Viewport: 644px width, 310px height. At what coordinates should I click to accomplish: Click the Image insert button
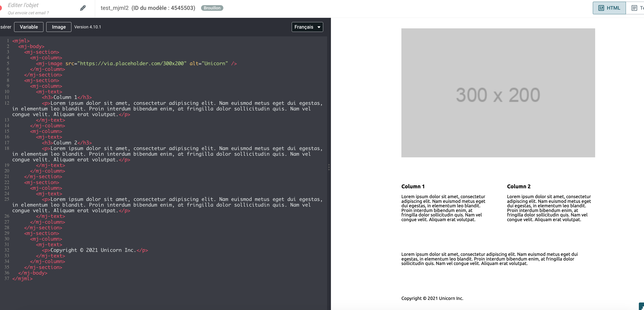click(59, 27)
